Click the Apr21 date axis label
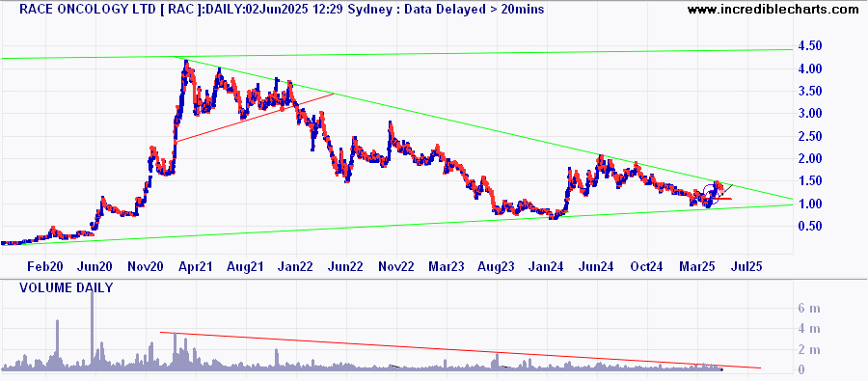The image size is (868, 381). click(x=197, y=266)
